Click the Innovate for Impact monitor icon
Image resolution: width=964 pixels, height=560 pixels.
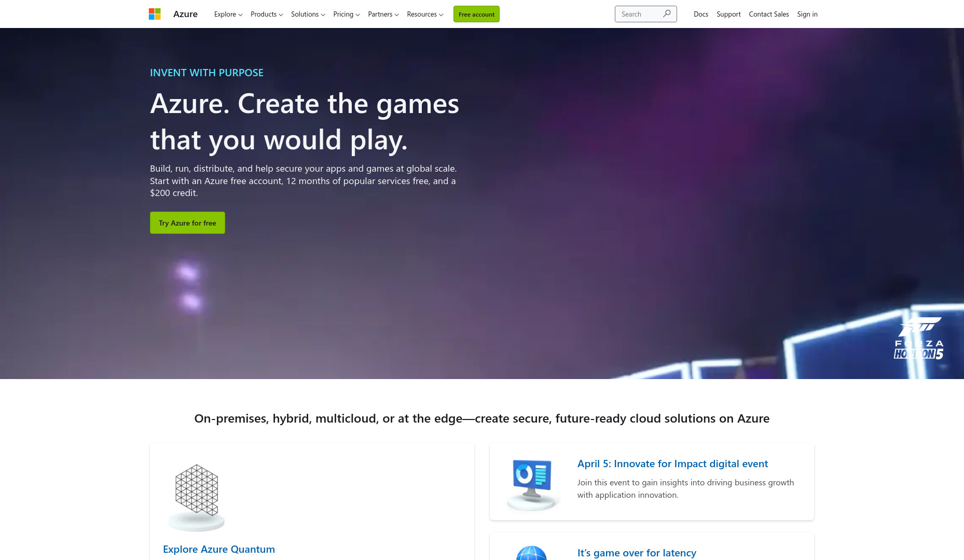pyautogui.click(x=532, y=484)
